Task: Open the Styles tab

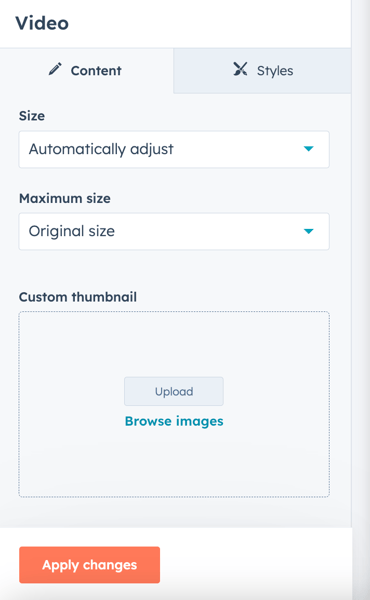Action: 262,71
